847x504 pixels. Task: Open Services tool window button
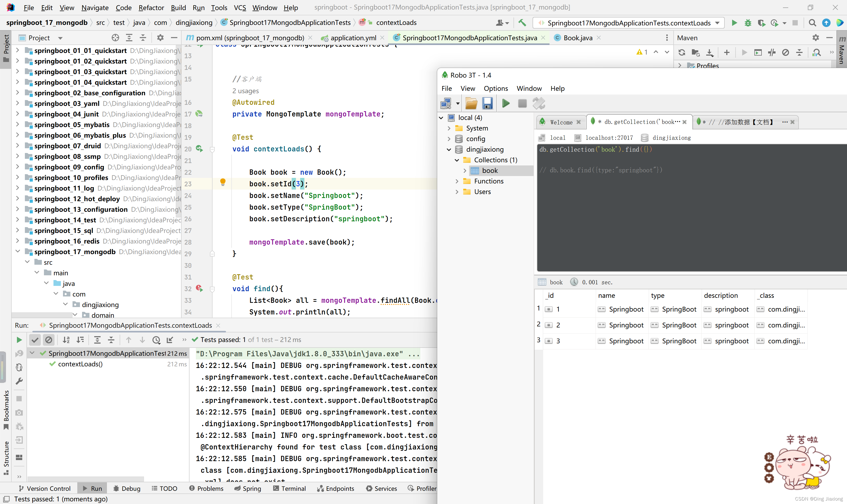(381, 488)
